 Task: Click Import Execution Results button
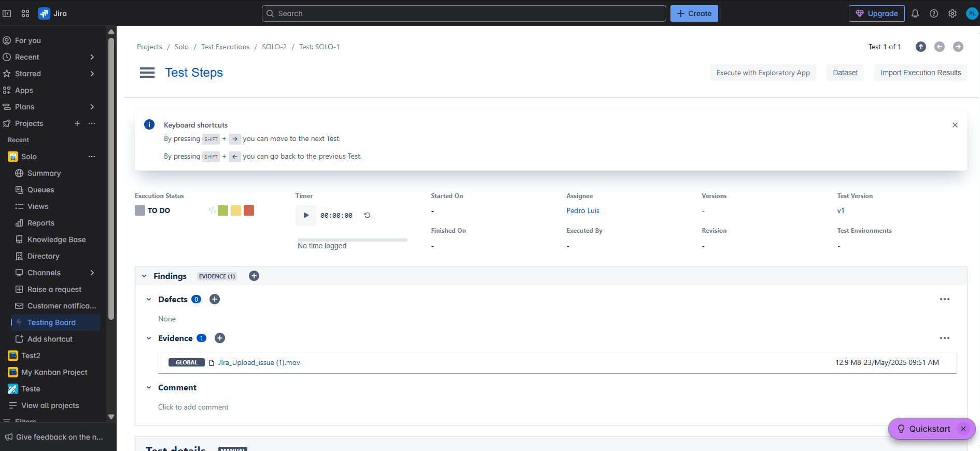pyautogui.click(x=921, y=73)
